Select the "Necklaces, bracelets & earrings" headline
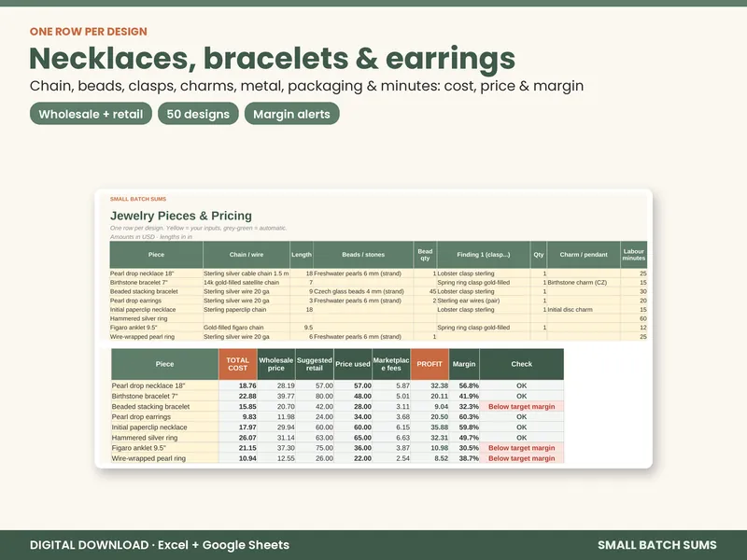This screenshot has height=560, width=747. [272, 58]
